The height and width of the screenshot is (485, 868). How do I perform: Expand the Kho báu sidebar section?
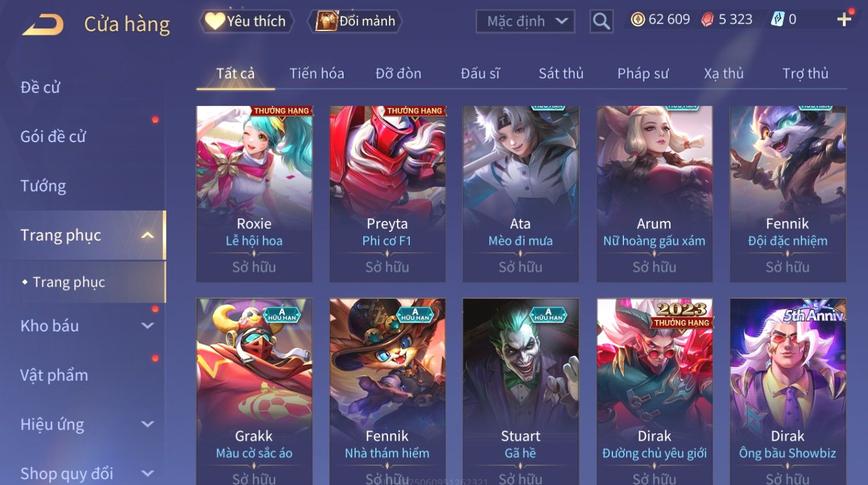click(147, 326)
